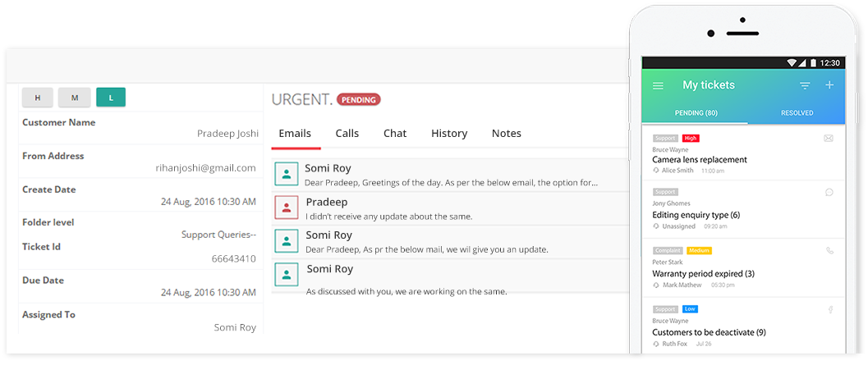This screenshot has width=868, height=365.
Task: Switch to the Notes tab
Action: 507,133
